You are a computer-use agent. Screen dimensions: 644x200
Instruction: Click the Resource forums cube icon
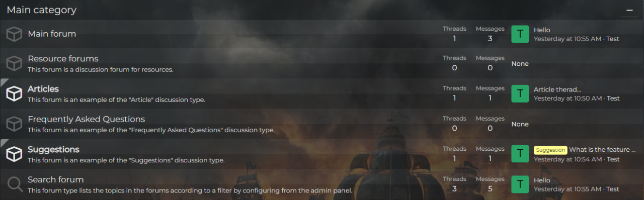click(14, 63)
